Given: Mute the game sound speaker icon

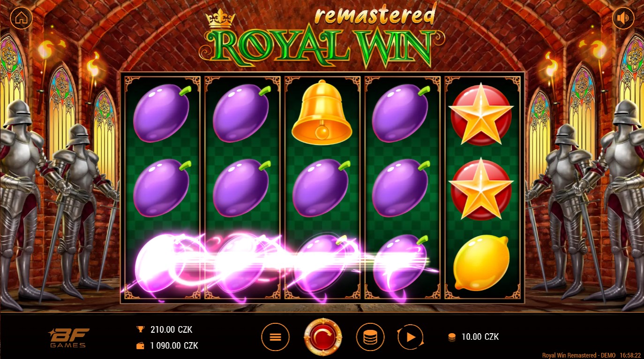Looking at the screenshot, I should [623, 18].
